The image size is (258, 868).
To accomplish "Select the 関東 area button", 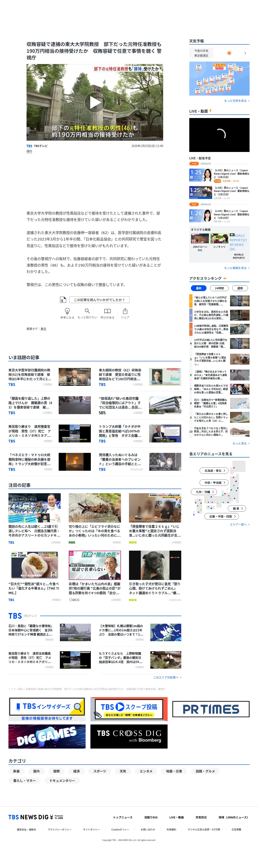I will click(238, 508).
